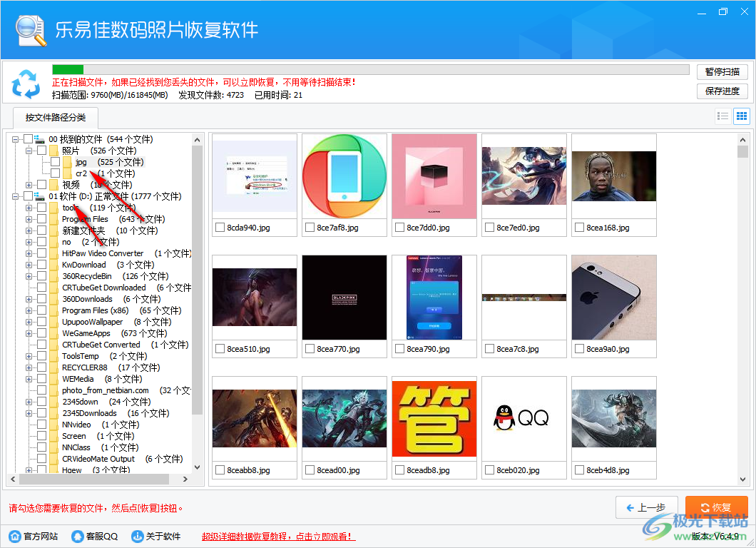Open thumbnail 8cda940.jpg screenshot image

click(x=255, y=176)
